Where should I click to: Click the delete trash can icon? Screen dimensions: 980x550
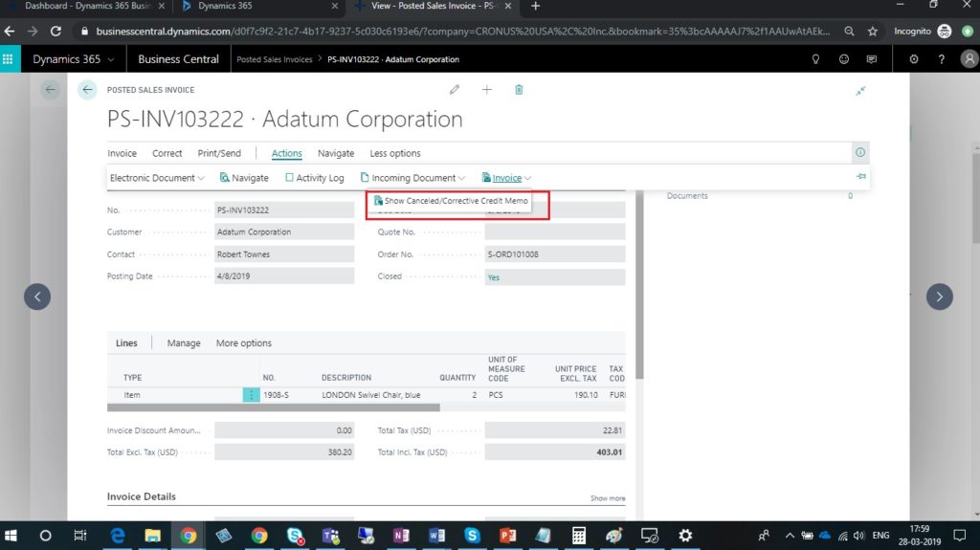pyautogui.click(x=519, y=90)
